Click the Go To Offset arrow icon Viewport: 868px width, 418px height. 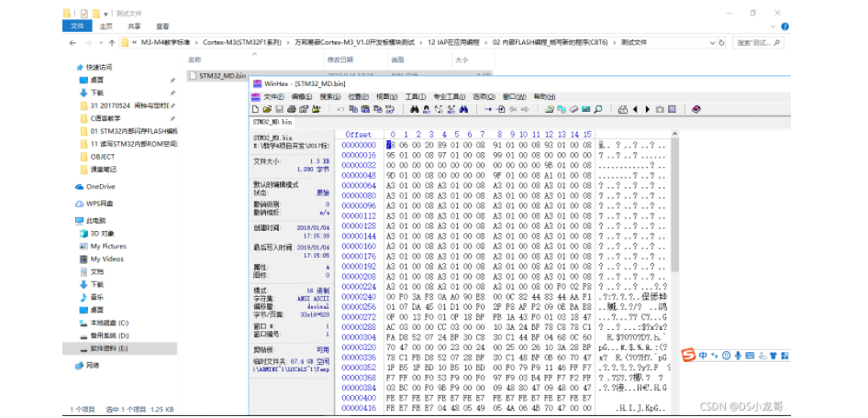[488, 109]
